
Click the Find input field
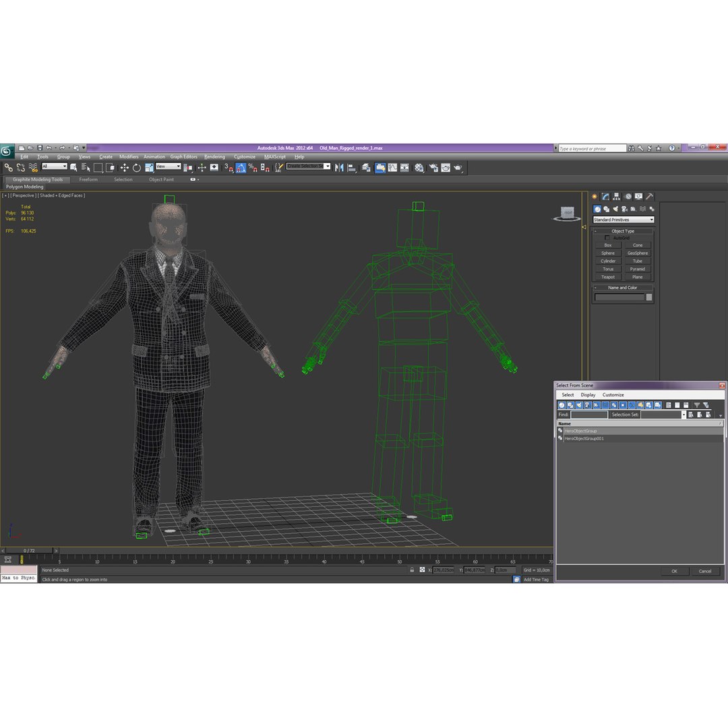tap(588, 415)
